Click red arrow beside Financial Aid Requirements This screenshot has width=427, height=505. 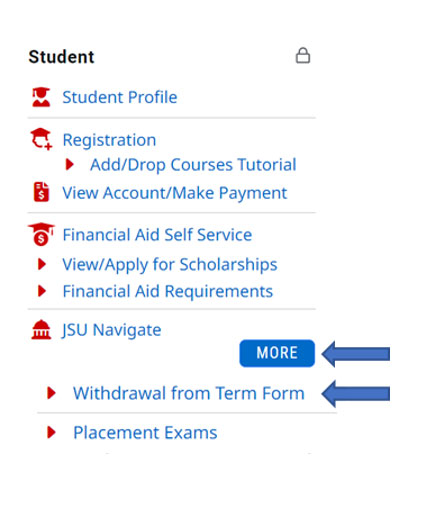tap(42, 291)
